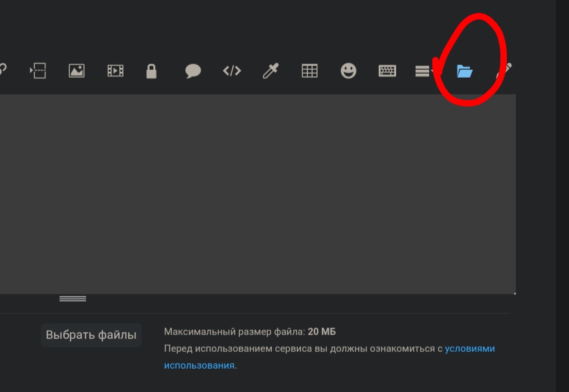Screen dimensions: 569x392
Task: Click the keyboard icon in the toolbar
Action: 387,71
